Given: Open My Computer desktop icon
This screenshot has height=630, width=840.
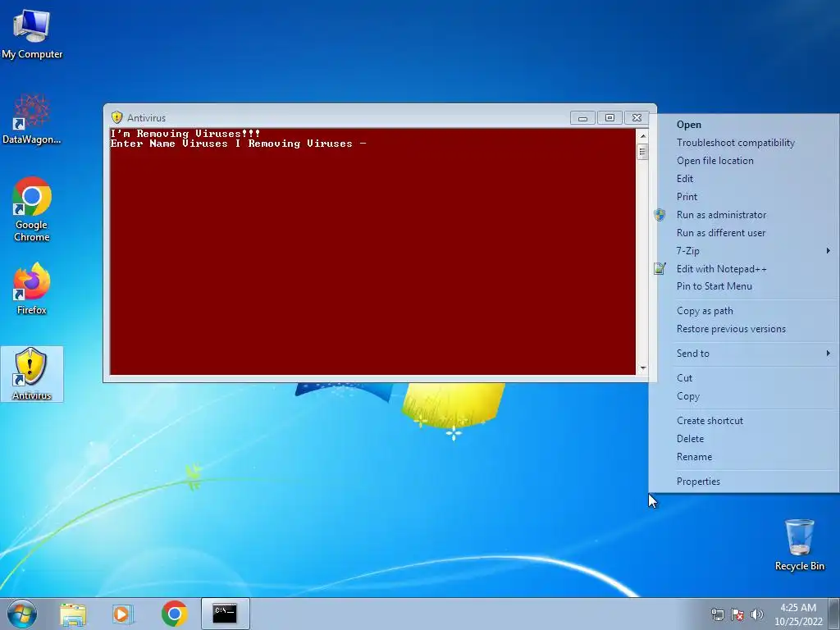Looking at the screenshot, I should tap(32, 34).
